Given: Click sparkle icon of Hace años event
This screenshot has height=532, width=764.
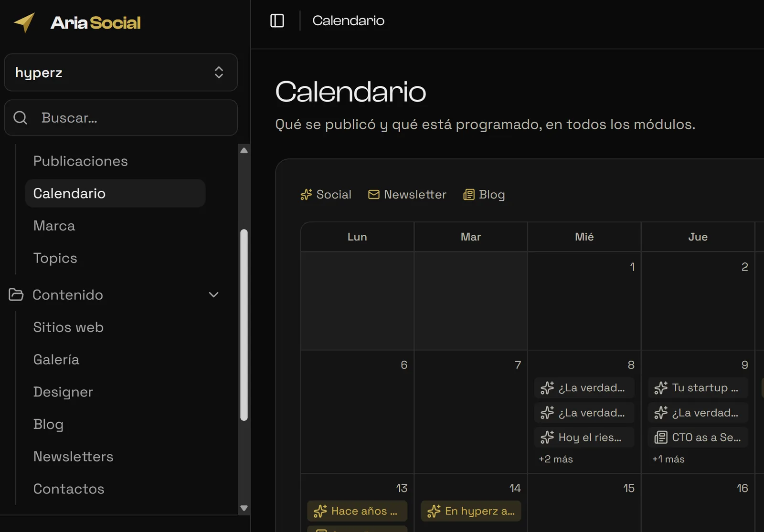Looking at the screenshot, I should (x=320, y=511).
